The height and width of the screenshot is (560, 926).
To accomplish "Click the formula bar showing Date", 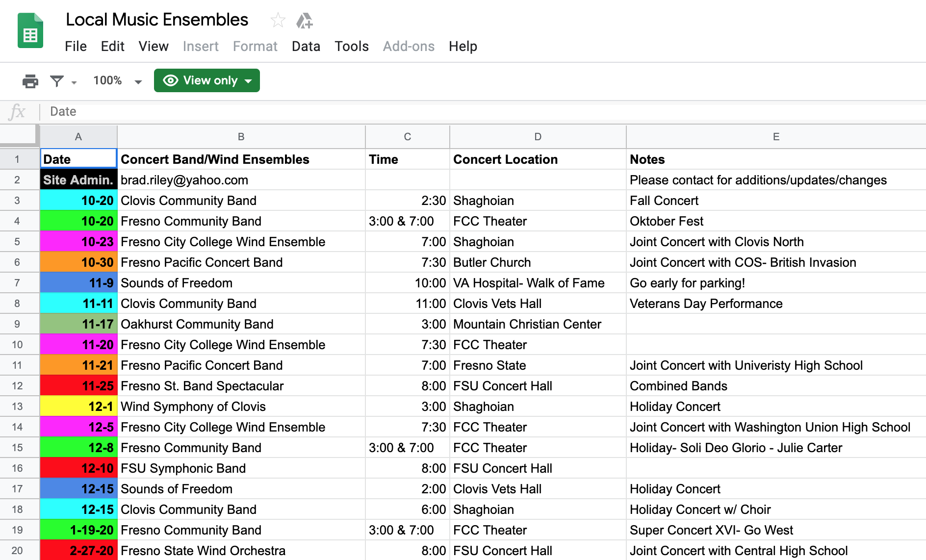I will [441, 112].
